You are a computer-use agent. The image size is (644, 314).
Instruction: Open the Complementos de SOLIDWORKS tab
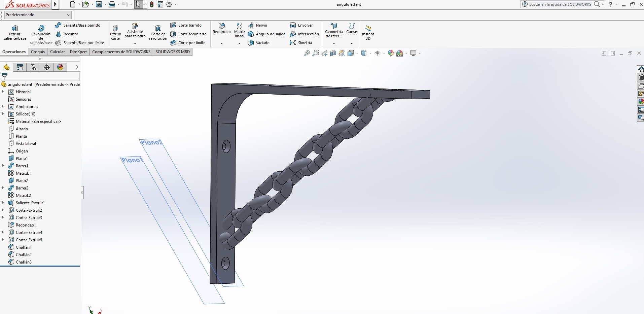point(121,51)
